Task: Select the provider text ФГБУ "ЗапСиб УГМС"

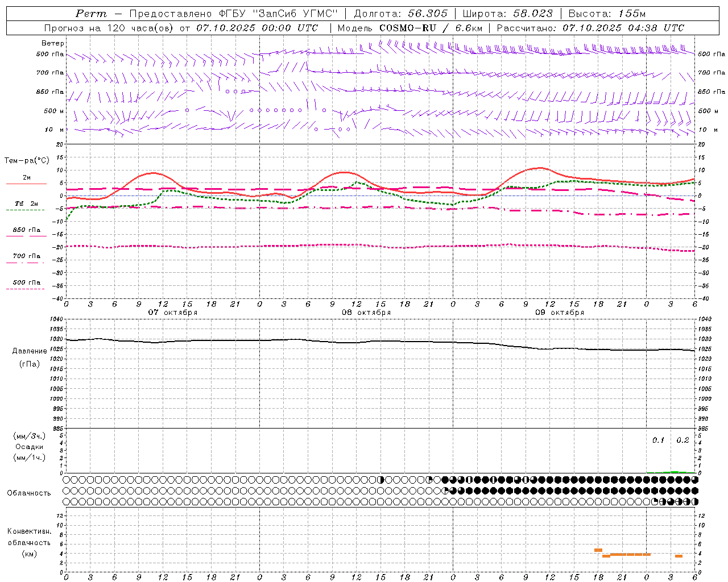Action: 278,14
